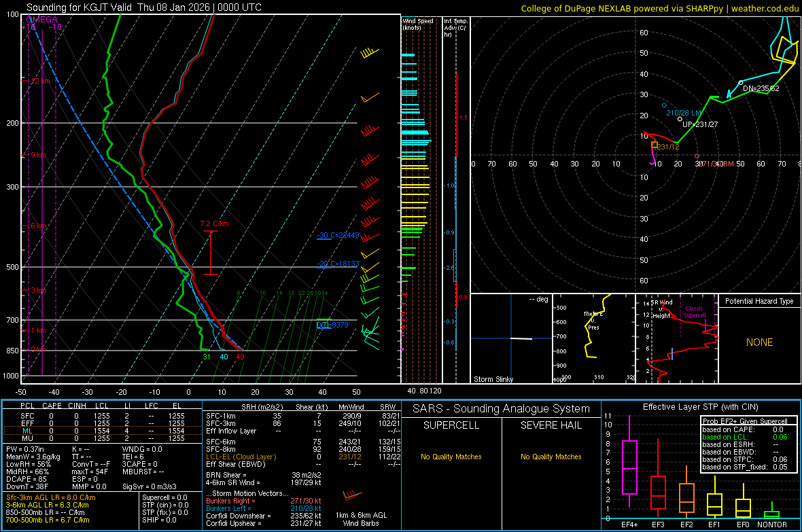Click the green based on LCL: 0.06 line
This screenshot has width=802, height=532.
point(745,437)
